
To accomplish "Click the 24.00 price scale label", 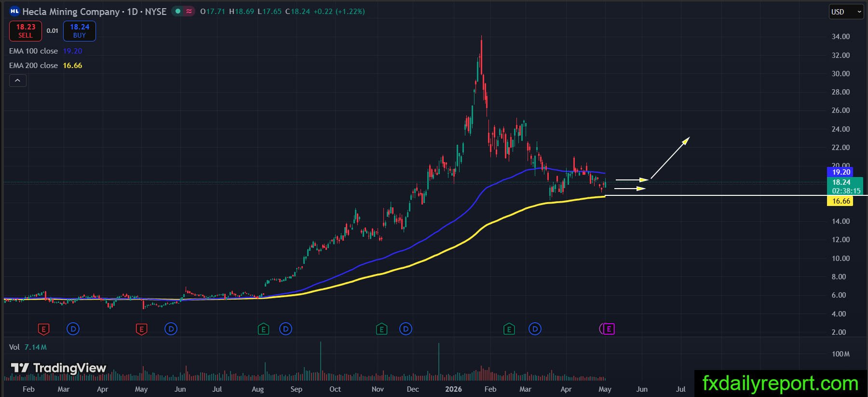I will pyautogui.click(x=841, y=129).
